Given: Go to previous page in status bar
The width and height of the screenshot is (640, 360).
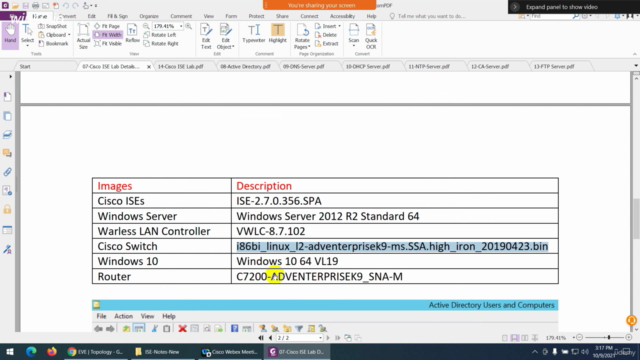Looking at the screenshot, I should (x=270, y=338).
